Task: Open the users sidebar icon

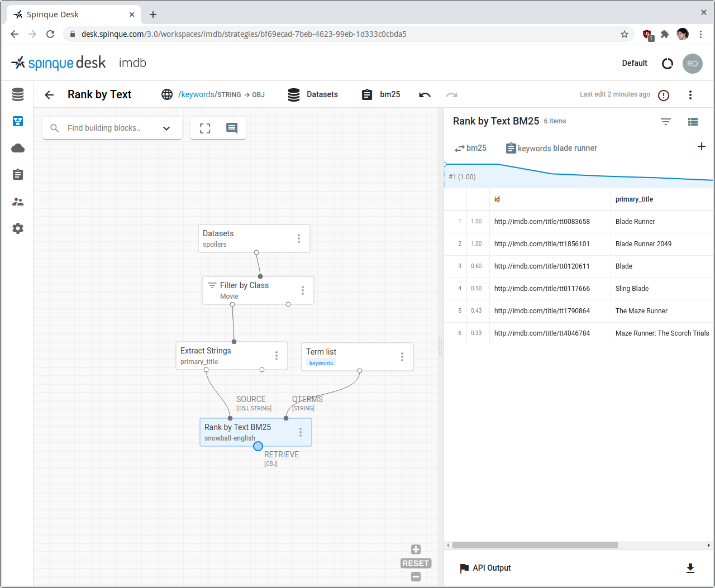Action: 18,202
